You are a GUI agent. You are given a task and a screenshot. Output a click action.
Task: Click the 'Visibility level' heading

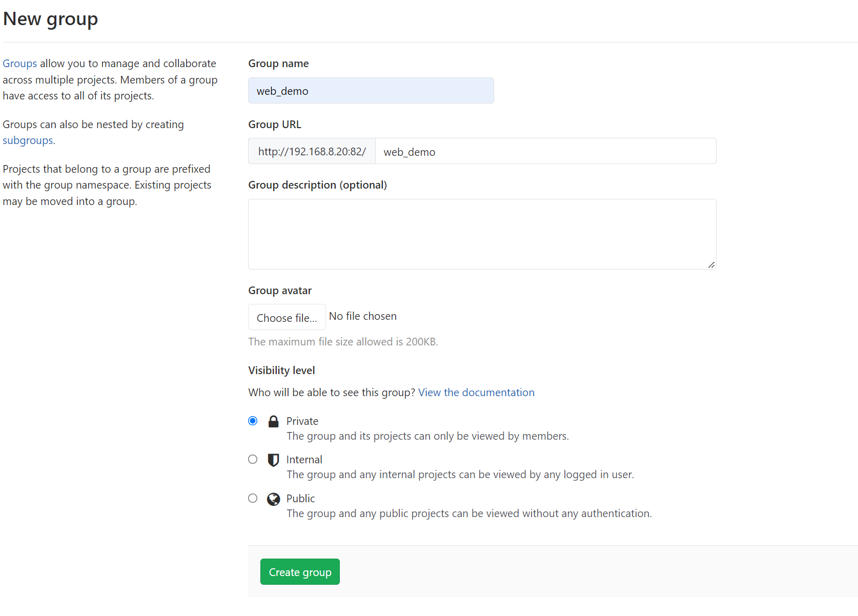click(281, 371)
